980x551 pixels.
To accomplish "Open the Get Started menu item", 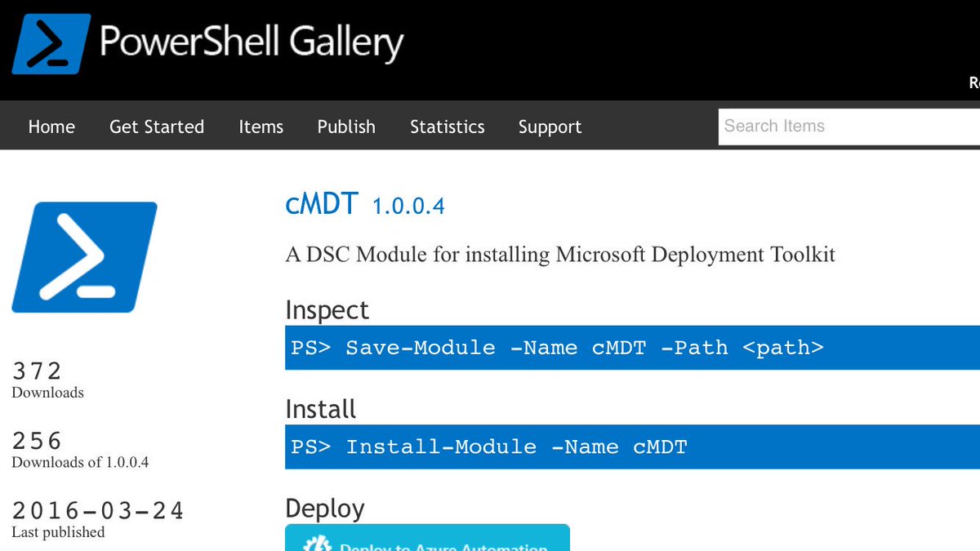I will coord(157,127).
